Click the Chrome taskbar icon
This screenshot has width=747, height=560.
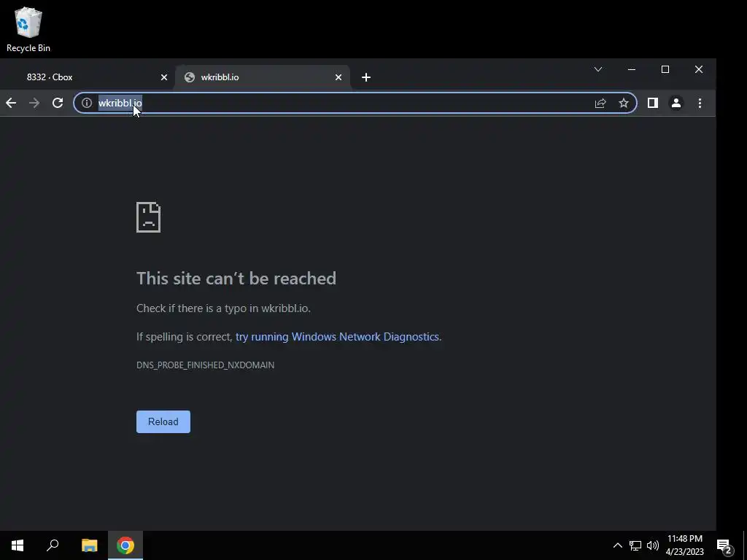pyautogui.click(x=125, y=545)
